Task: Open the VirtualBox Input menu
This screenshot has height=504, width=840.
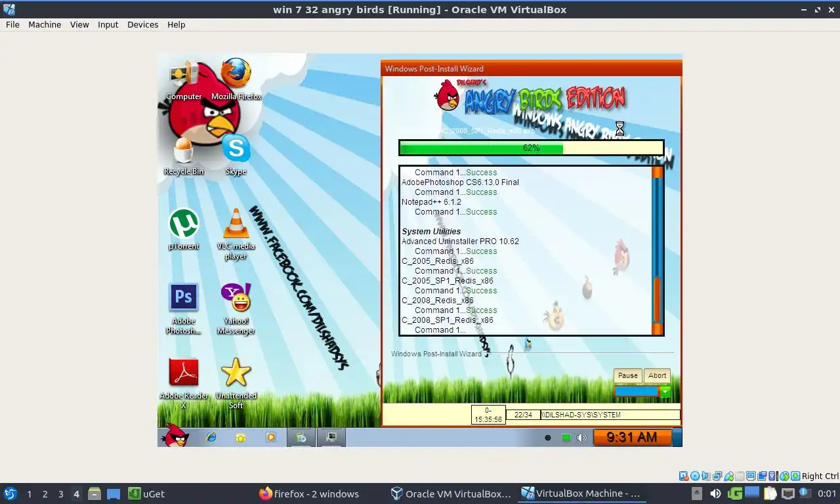Action: point(108,24)
